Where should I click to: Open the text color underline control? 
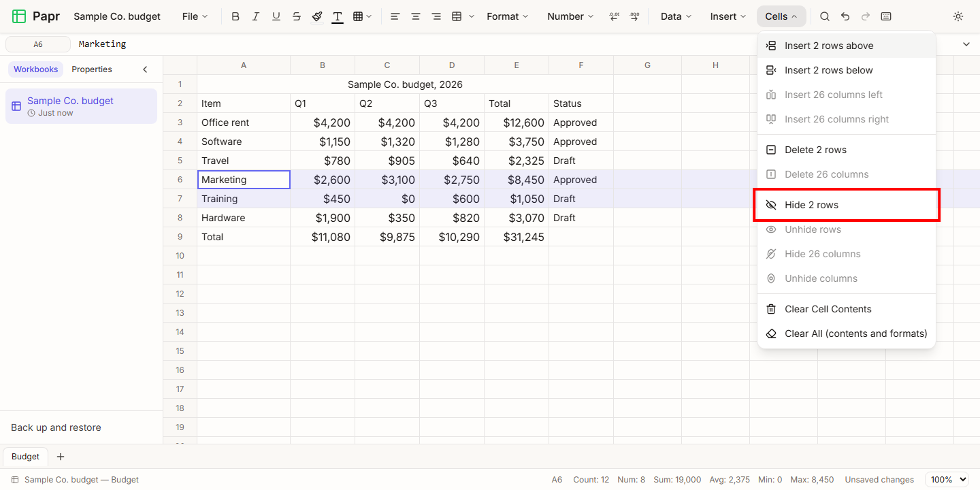coord(338,16)
